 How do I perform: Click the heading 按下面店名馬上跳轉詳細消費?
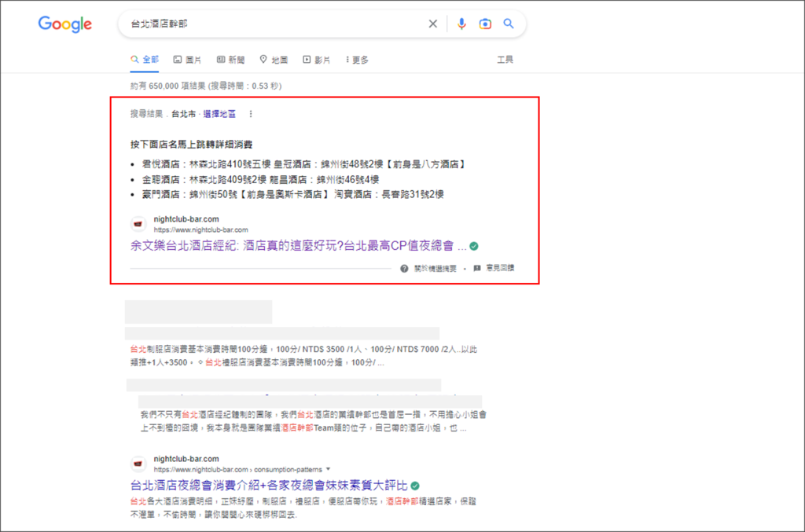192,144
